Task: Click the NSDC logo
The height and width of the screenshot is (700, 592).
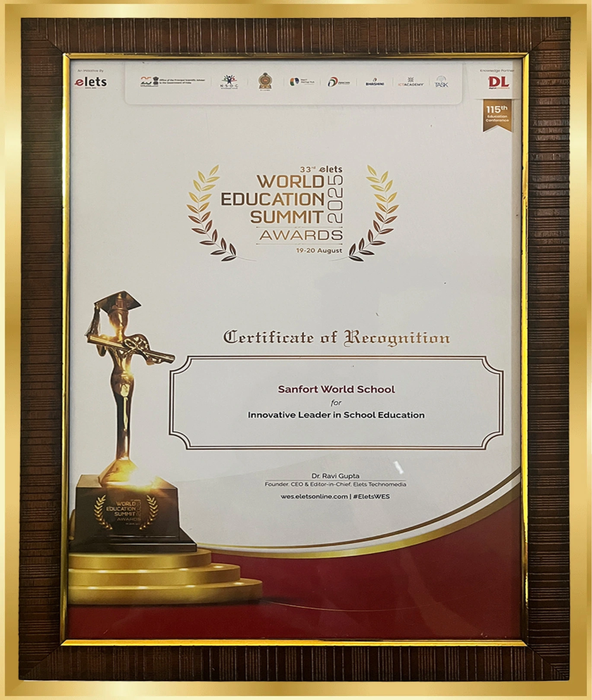Action: (x=229, y=81)
